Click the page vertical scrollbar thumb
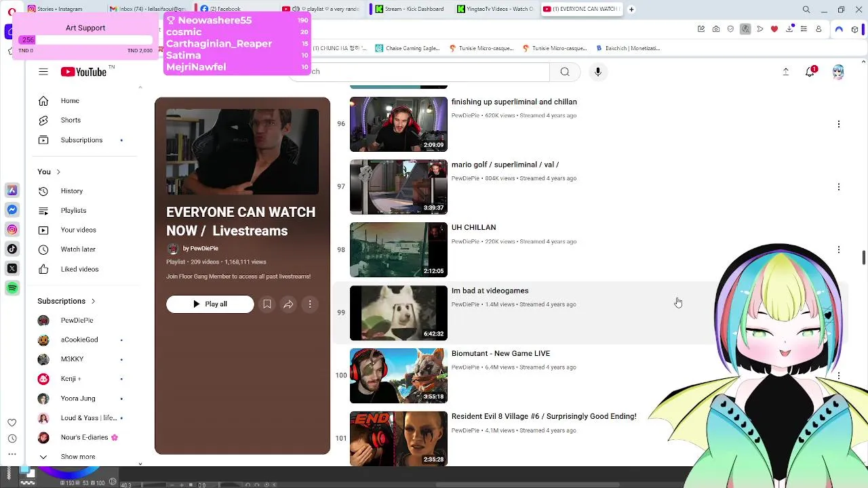868x488 pixels. (x=864, y=258)
